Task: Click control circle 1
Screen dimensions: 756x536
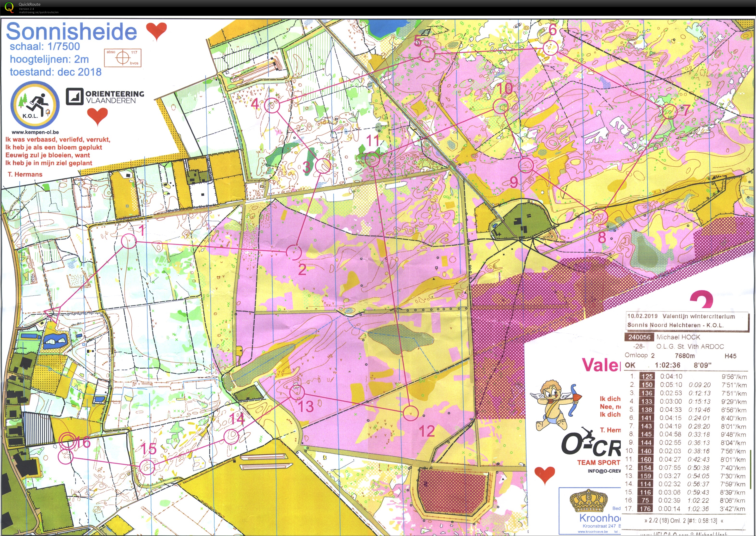Action: coord(129,242)
